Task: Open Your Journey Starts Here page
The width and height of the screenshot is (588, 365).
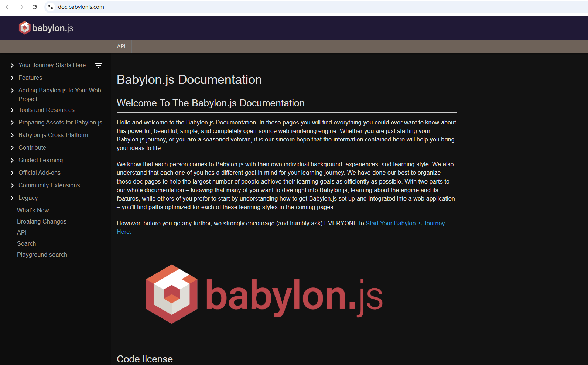Action: click(52, 65)
